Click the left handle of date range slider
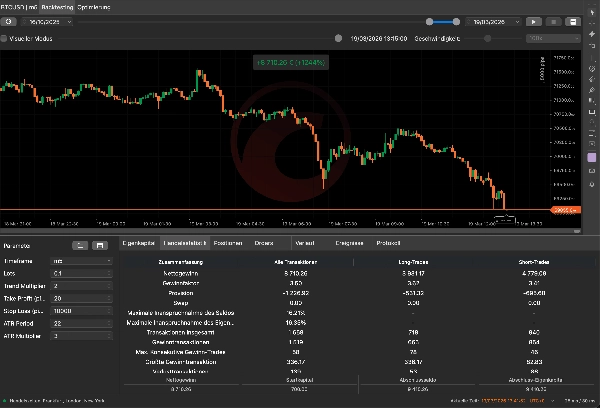The height and width of the screenshot is (408, 600). [x=429, y=22]
